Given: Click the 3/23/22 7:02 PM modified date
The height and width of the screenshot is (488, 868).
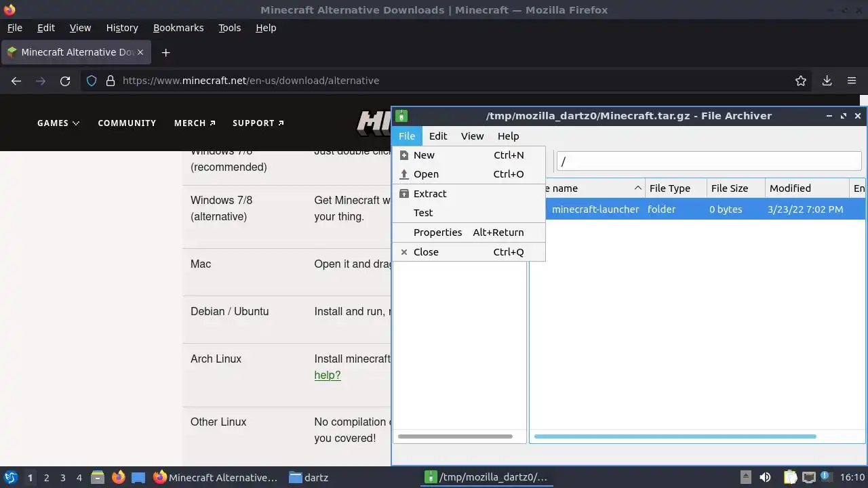Looking at the screenshot, I should (x=806, y=209).
